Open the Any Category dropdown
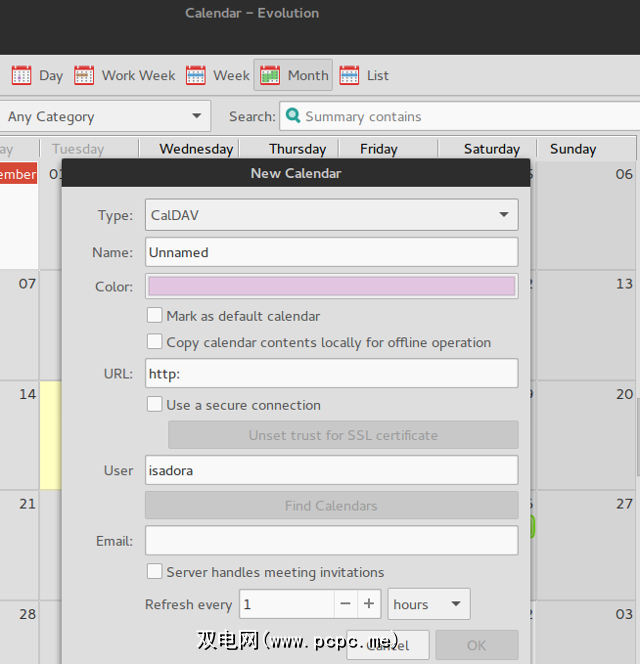The width and height of the screenshot is (640, 664). (105, 116)
